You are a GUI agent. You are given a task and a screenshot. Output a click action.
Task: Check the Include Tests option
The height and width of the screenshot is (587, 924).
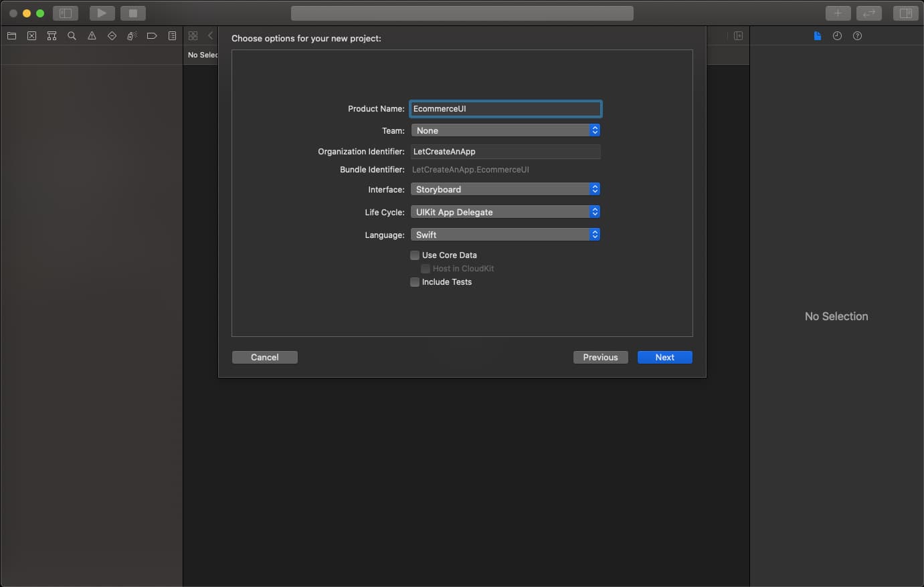415,282
